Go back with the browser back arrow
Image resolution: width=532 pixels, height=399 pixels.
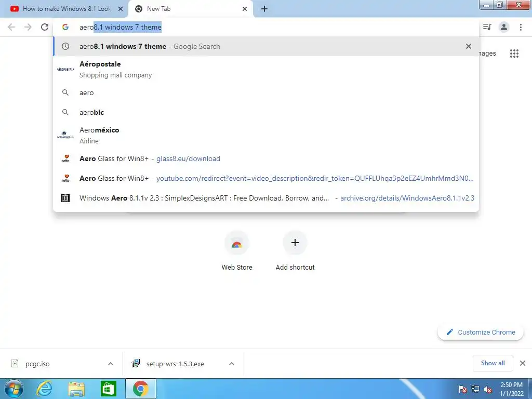[11, 27]
